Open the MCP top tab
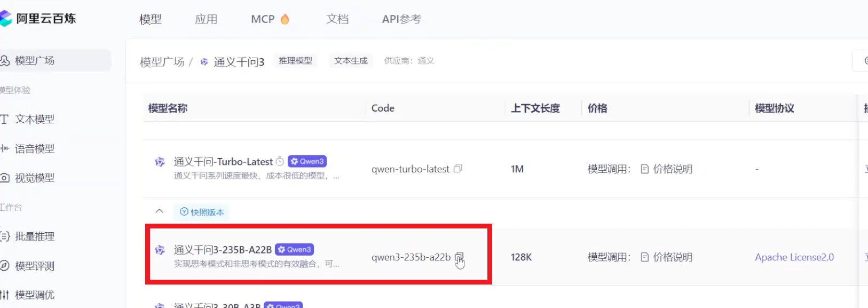This screenshot has width=868, height=308. click(x=263, y=19)
